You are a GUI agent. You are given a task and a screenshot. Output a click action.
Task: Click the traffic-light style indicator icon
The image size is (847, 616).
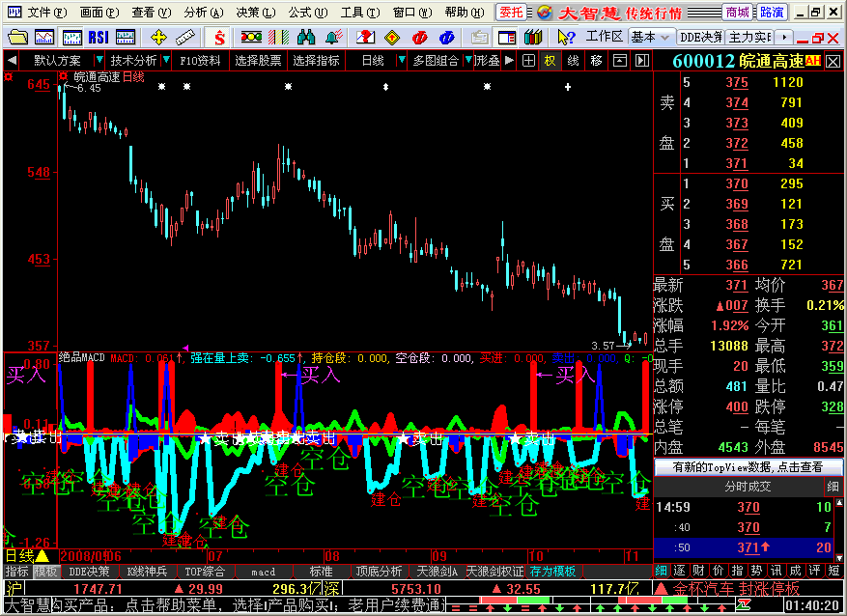(x=251, y=38)
